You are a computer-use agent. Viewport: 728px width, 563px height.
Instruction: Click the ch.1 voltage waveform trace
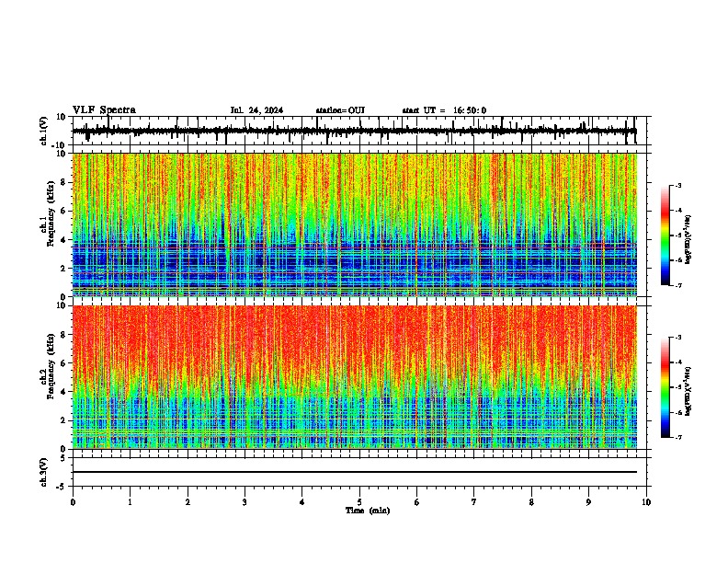click(x=354, y=131)
